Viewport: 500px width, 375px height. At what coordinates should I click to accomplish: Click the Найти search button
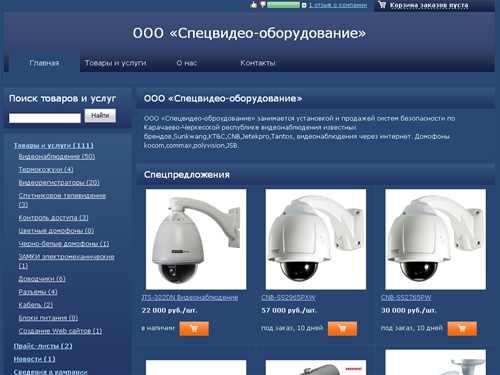[100, 115]
